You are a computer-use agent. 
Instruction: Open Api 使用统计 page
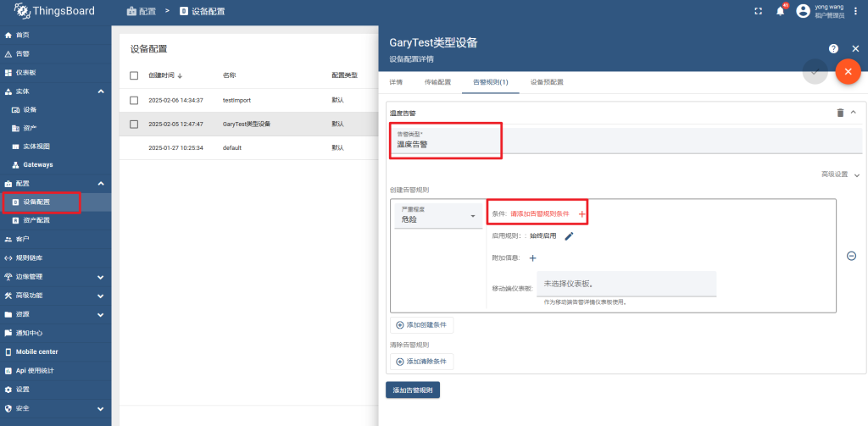tap(55, 371)
